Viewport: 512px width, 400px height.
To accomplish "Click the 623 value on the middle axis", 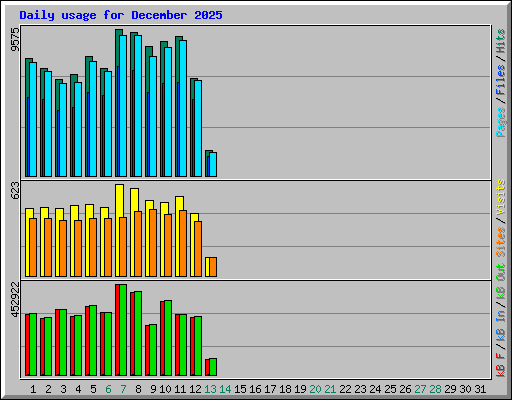I will point(15,190).
